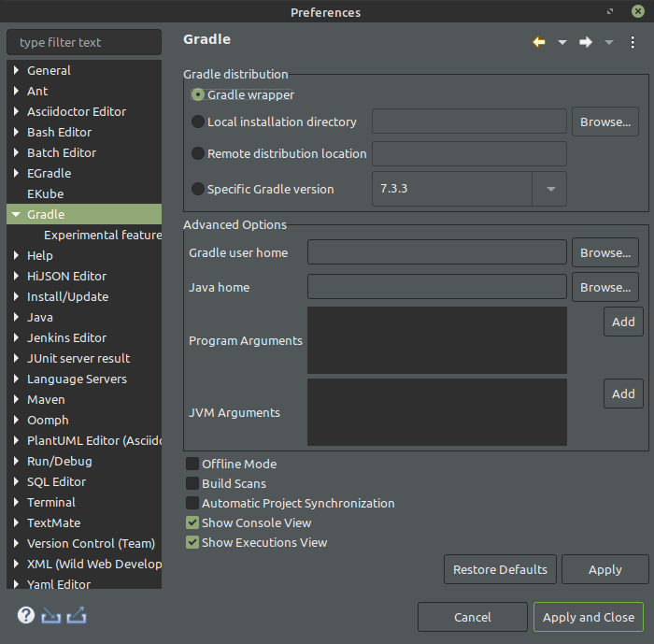Expand the Help tree node
The width and height of the screenshot is (654, 644).
click(16, 255)
